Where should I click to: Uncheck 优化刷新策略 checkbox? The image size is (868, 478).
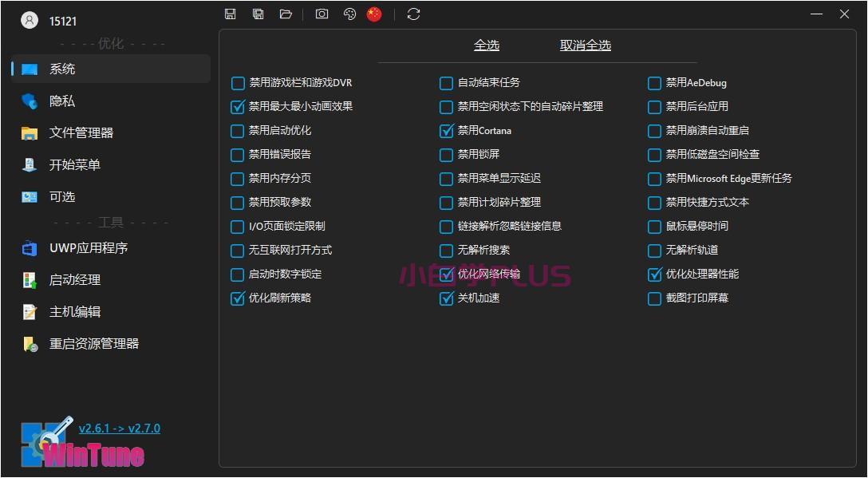pyautogui.click(x=238, y=298)
